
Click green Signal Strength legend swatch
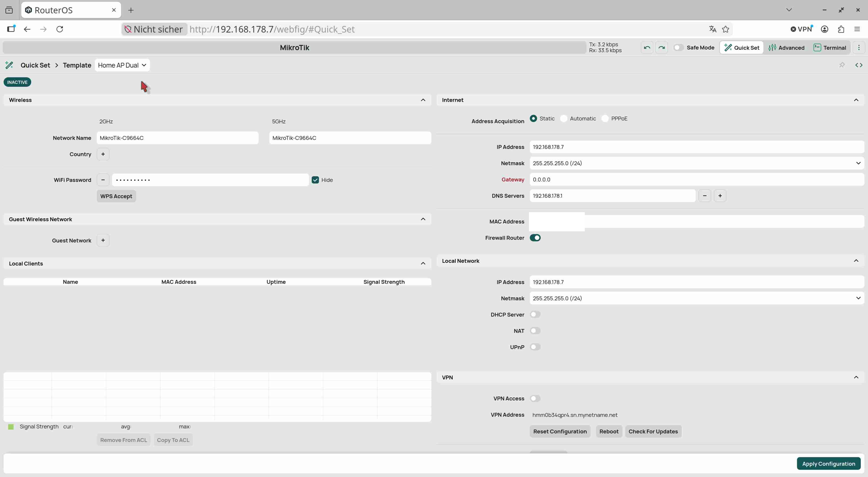click(11, 427)
